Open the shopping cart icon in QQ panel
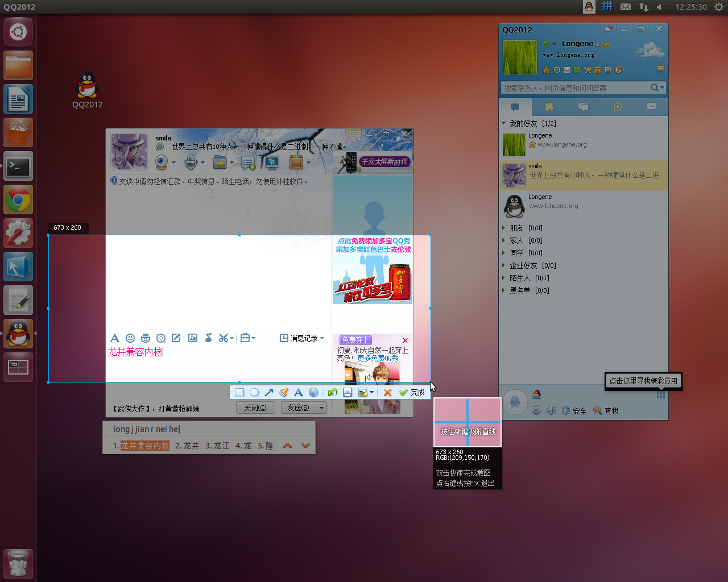 [588, 70]
